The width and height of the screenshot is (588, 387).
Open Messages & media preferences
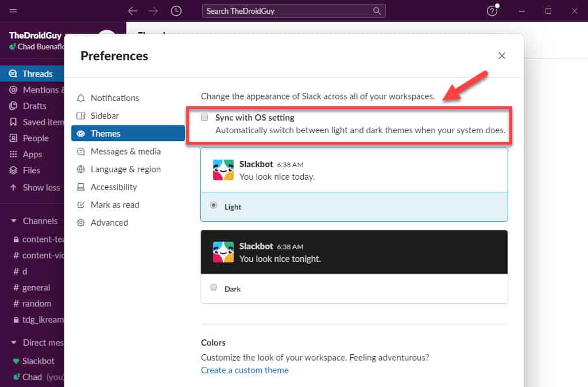pos(128,152)
